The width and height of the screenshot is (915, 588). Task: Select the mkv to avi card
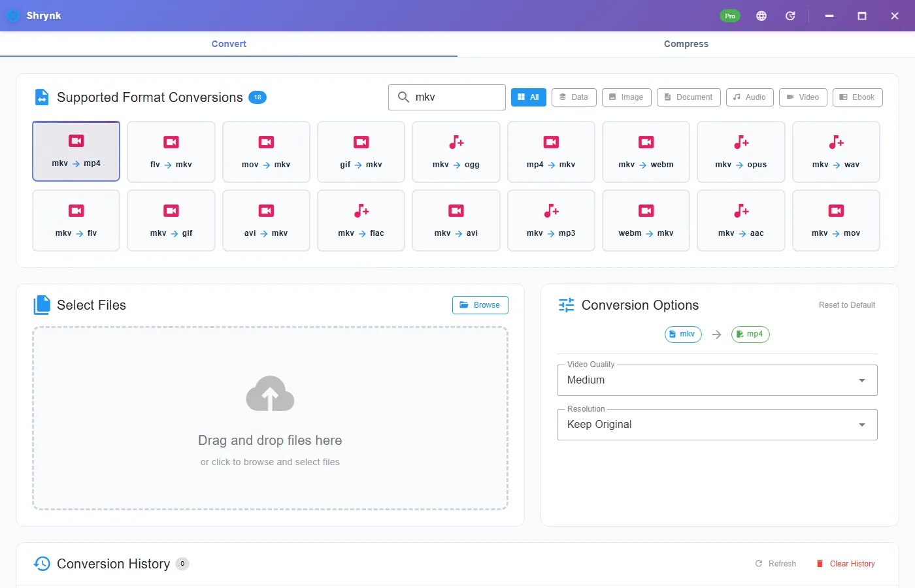point(456,220)
